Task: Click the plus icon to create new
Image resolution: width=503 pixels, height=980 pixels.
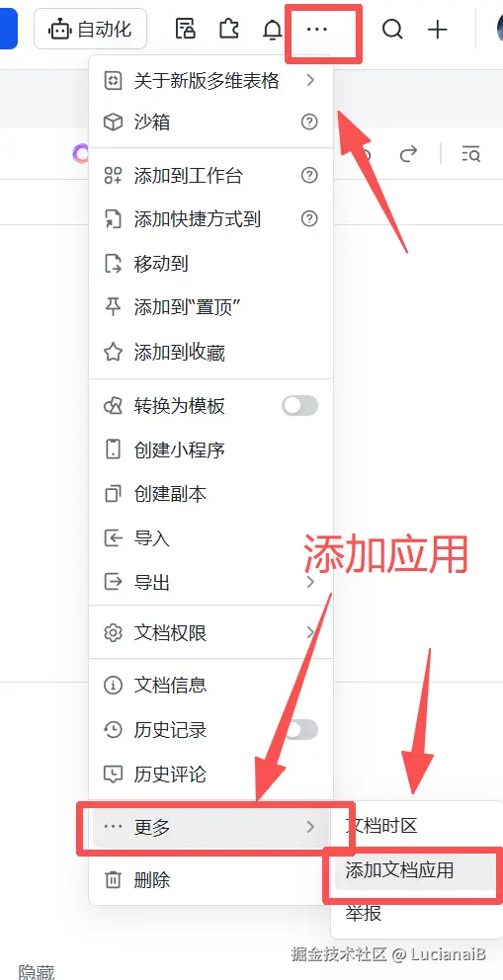Action: (438, 30)
